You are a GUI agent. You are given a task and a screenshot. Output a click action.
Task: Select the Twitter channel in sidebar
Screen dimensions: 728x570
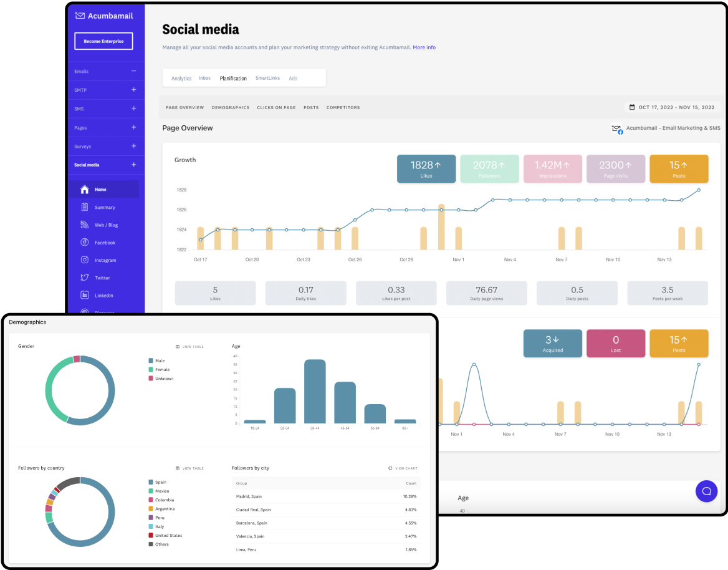84,278
